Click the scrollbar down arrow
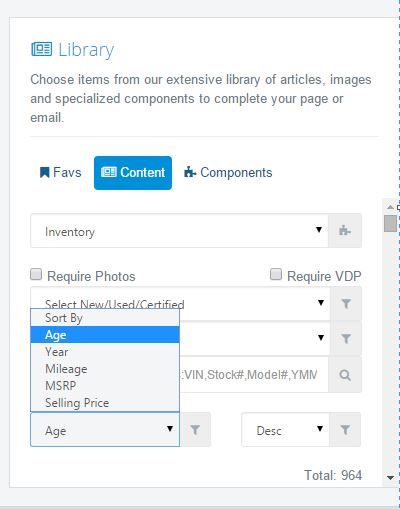The image size is (400, 509). (390, 478)
